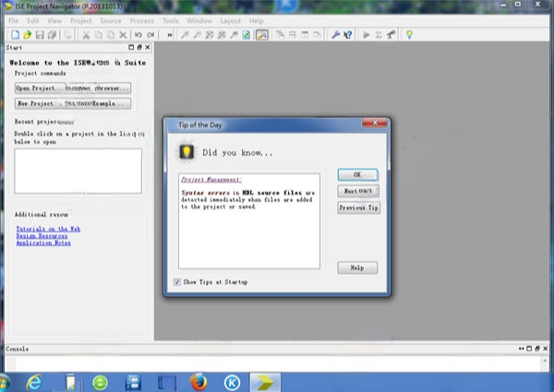
Task: Click the Save All toolbar icon
Action: (53, 34)
